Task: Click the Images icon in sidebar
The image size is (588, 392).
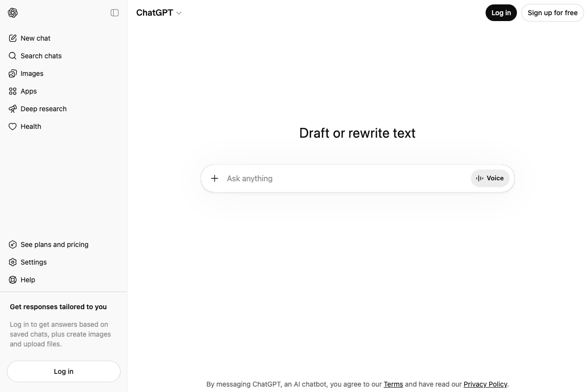Action: [x=13, y=73]
